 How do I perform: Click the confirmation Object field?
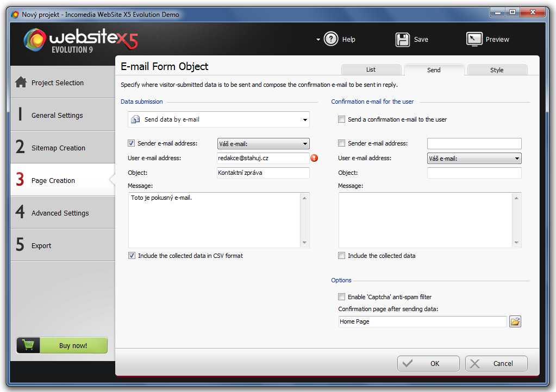[x=474, y=173]
